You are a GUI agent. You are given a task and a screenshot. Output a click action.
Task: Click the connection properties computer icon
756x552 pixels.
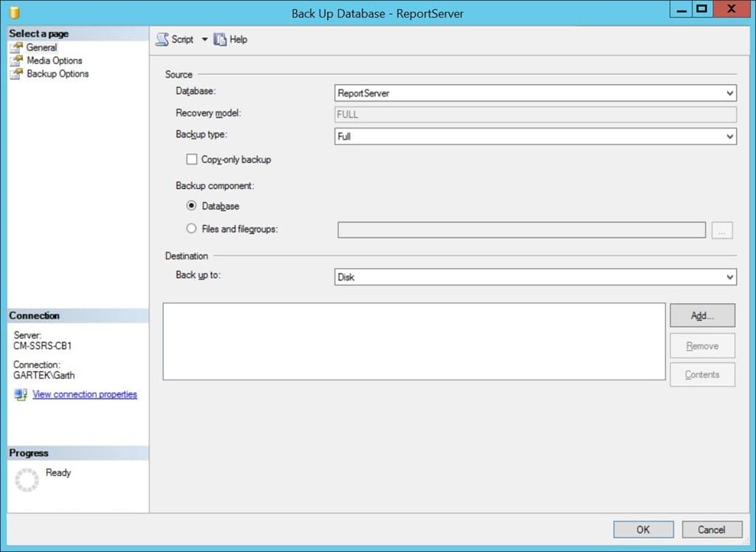(x=21, y=394)
